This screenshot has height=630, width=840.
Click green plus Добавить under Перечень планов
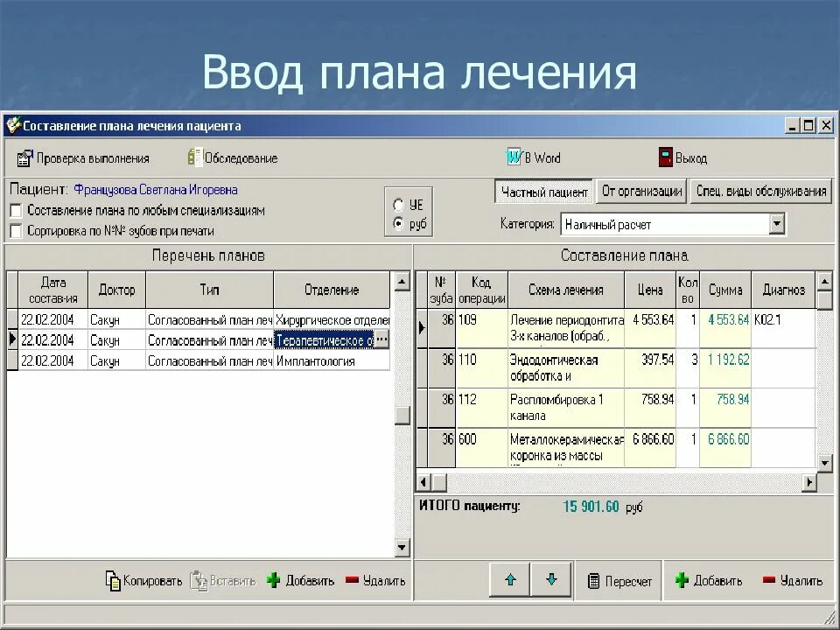pyautogui.click(x=274, y=581)
